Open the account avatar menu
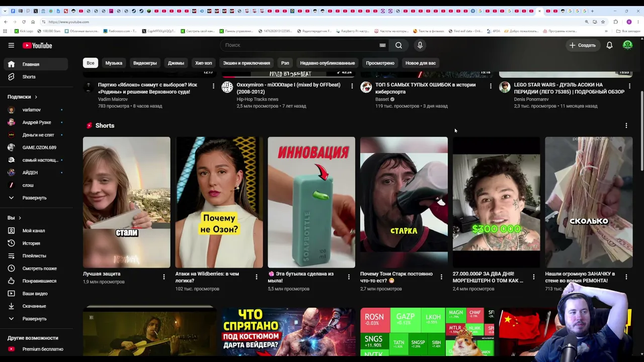 pyautogui.click(x=627, y=45)
